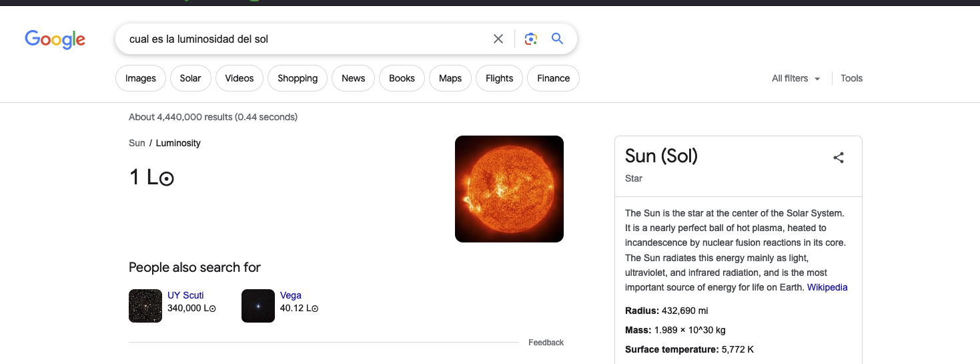Click the Google logo
The image size is (980, 364).
[55, 39]
